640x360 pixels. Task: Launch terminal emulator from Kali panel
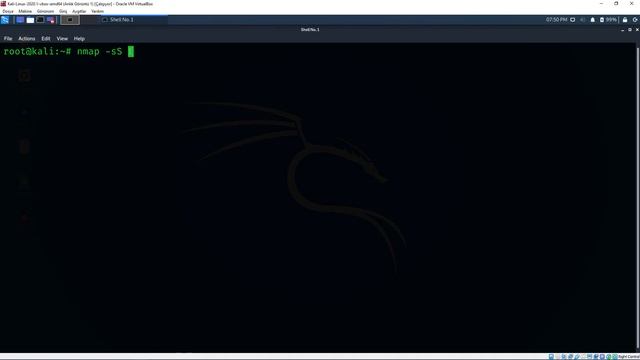tap(40, 20)
